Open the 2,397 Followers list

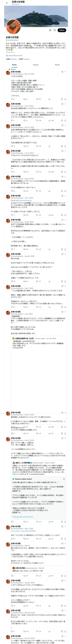coord(24,59)
